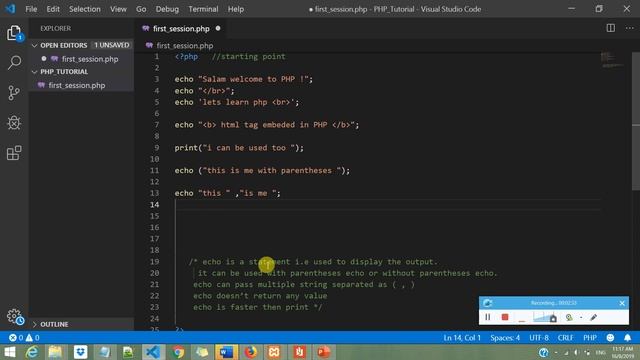Image resolution: width=640 pixels, height=360 pixels.
Task: Open the Debug menu
Action: pyautogui.click(x=167, y=9)
